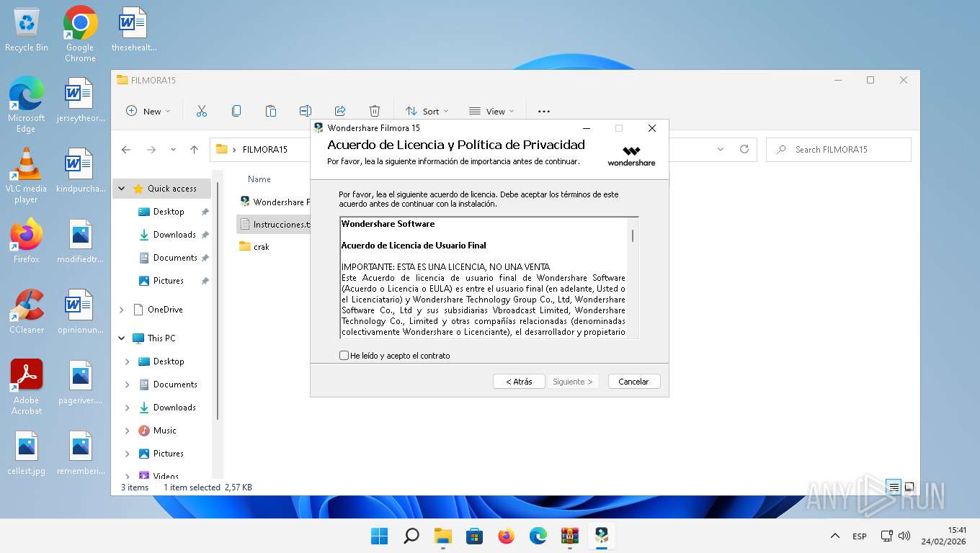
Task: Select cellest.jpg on the desktop
Action: click(27, 454)
